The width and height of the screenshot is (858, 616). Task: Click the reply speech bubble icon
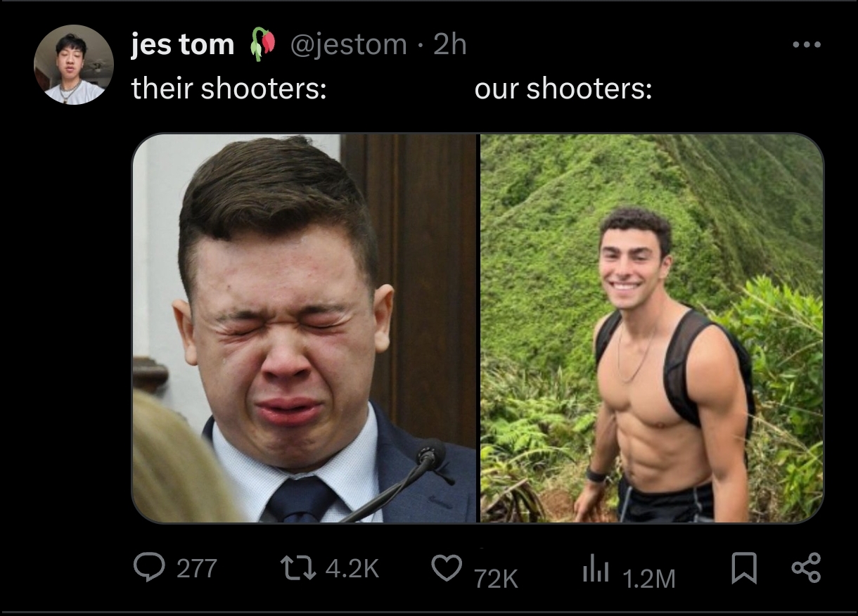tap(147, 568)
